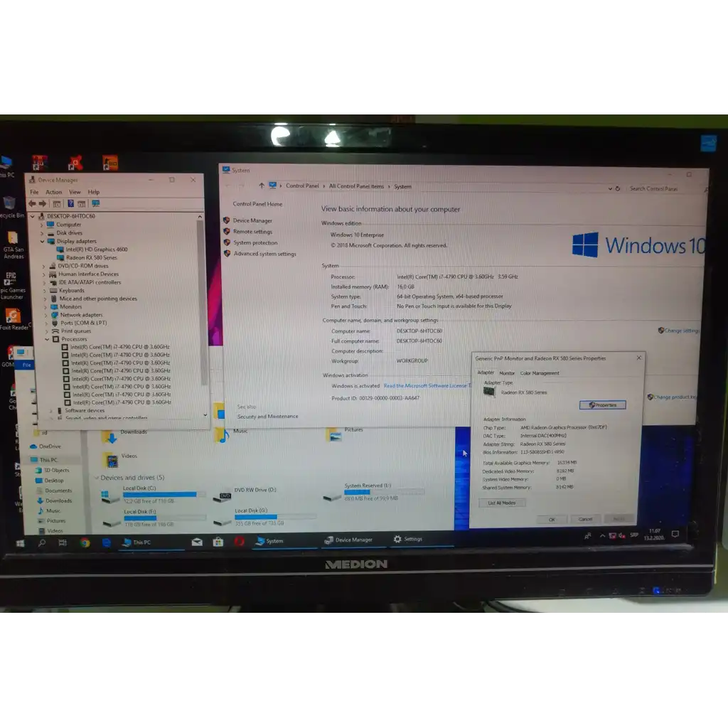Click the List All Modes button
Viewport: 728px width, 728px height.
point(502,503)
